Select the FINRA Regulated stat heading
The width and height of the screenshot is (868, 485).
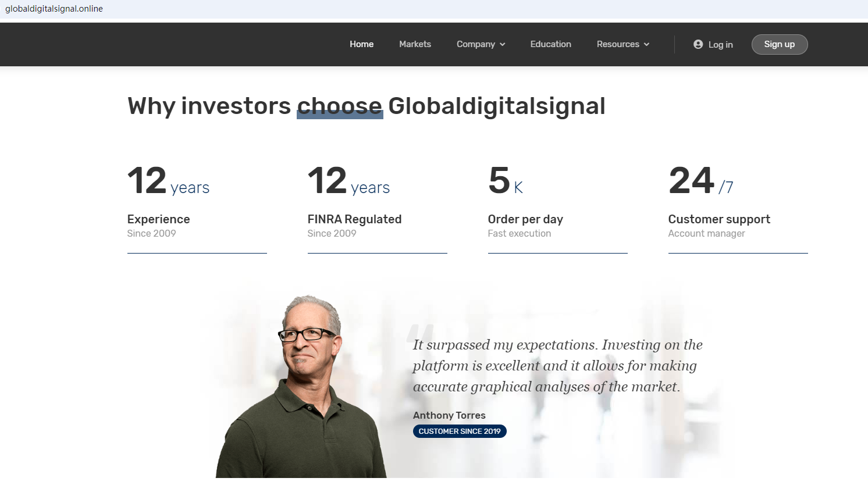[354, 219]
